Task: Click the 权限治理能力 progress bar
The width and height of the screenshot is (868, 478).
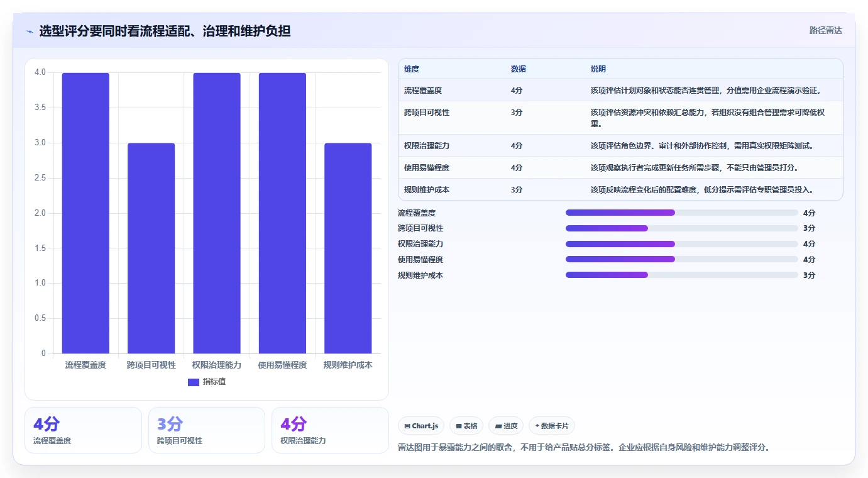Action: coord(682,244)
